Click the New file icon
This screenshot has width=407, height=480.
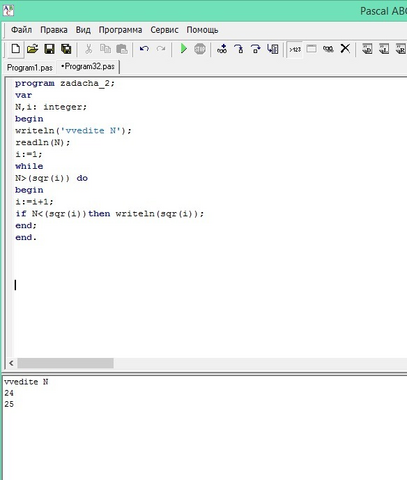[15, 49]
